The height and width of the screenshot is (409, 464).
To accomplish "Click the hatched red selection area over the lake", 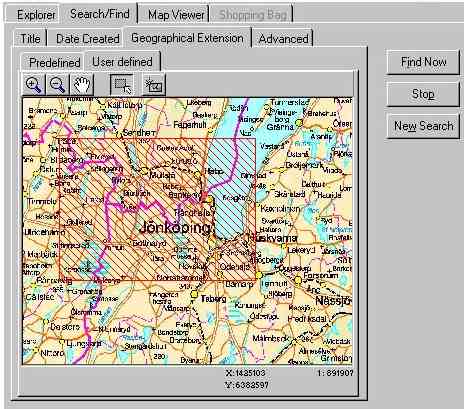I will coord(230,187).
